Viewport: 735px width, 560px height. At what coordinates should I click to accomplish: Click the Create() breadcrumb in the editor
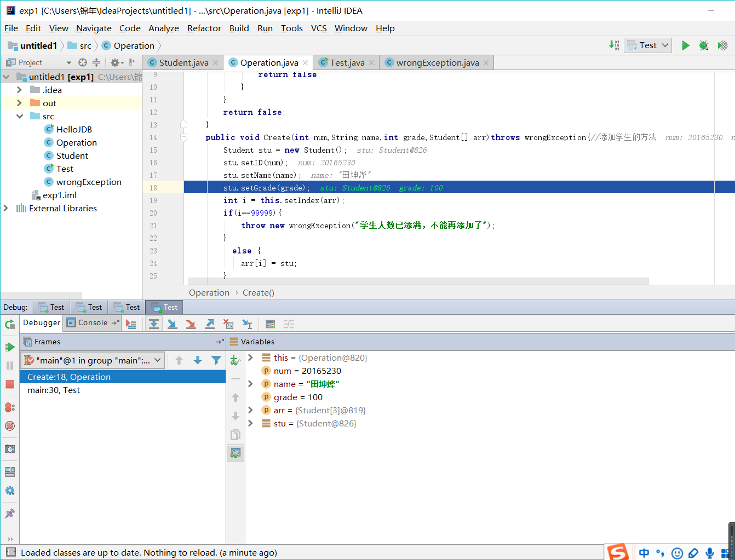(258, 293)
